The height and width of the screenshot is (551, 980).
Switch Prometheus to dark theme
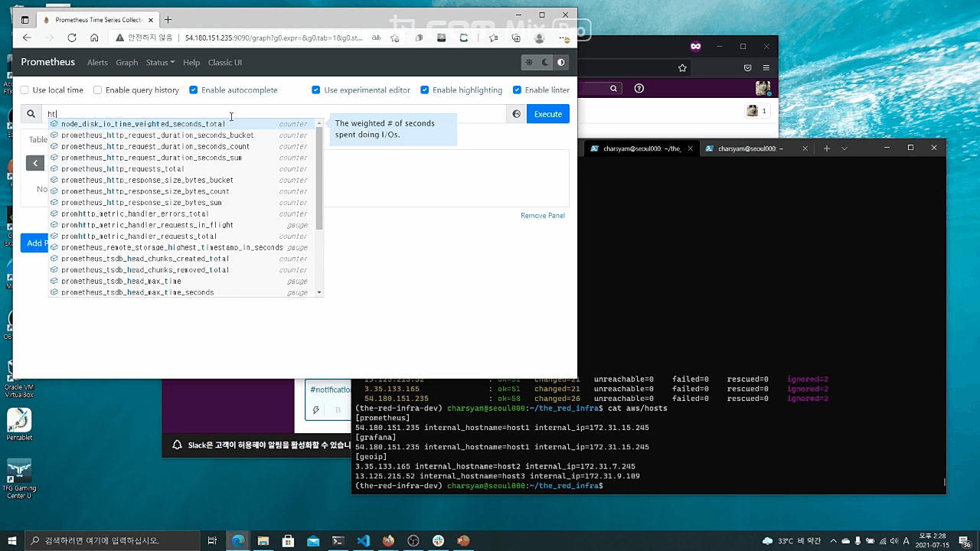coord(545,63)
